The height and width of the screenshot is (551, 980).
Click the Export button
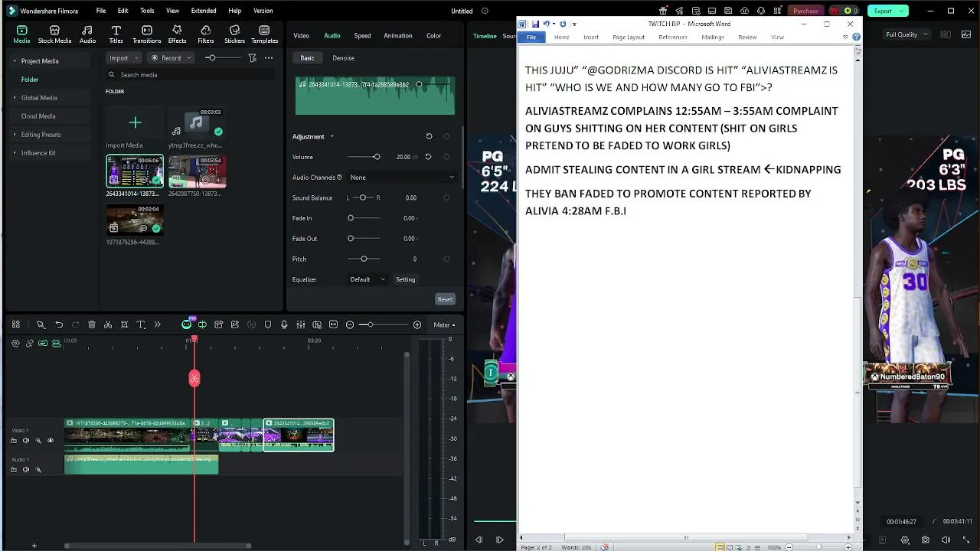(x=887, y=11)
